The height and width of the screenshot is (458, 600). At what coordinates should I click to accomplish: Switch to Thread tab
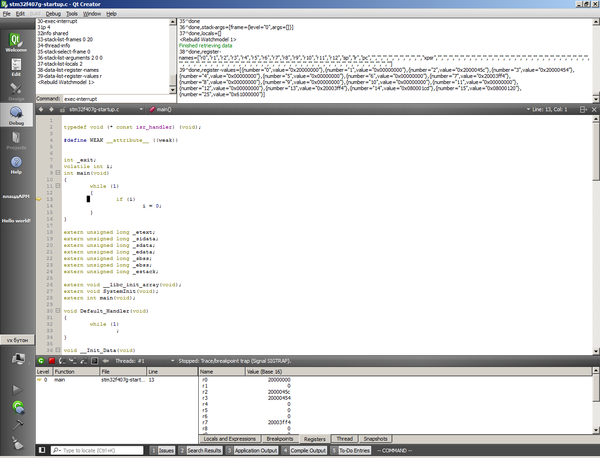pyautogui.click(x=344, y=439)
